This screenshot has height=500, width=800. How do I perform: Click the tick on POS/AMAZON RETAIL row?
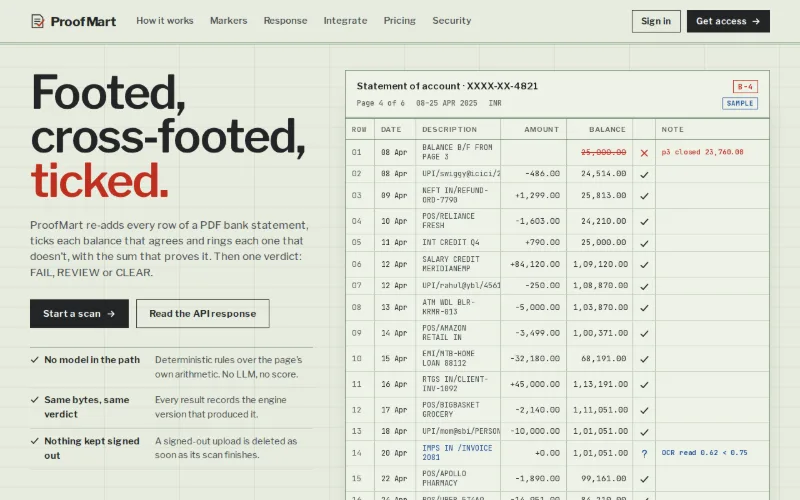(644, 333)
